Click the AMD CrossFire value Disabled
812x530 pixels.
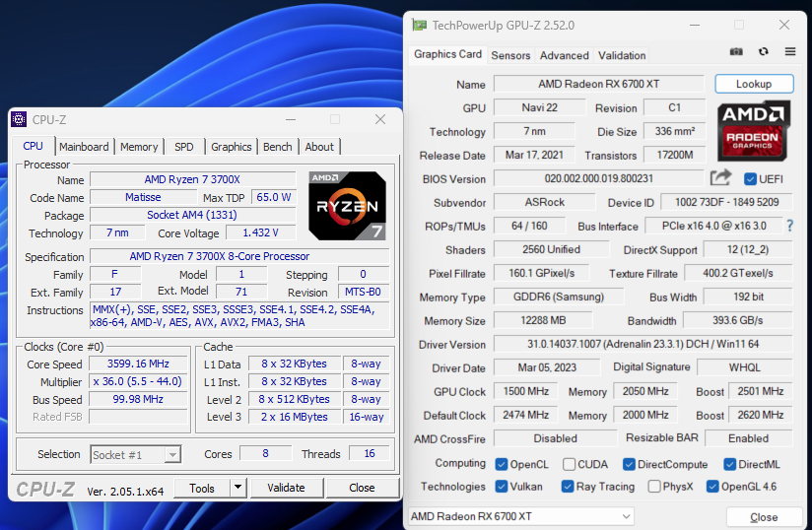[x=555, y=438]
